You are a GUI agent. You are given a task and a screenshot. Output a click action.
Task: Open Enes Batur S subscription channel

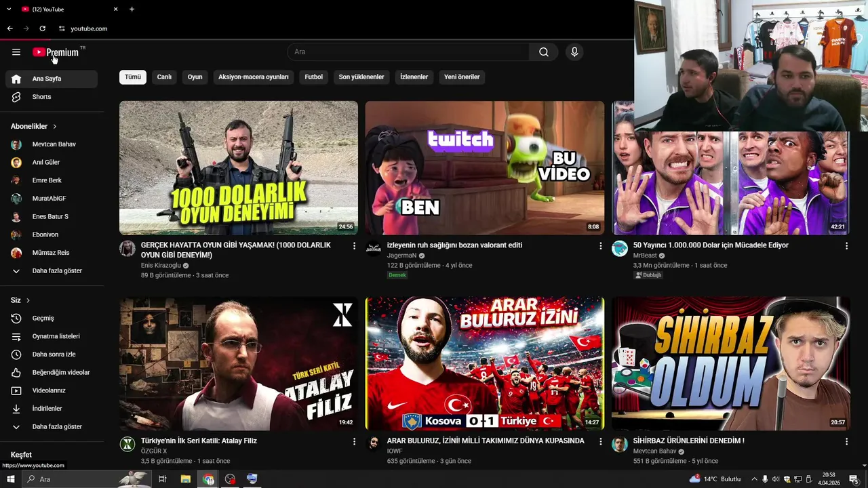(52, 217)
